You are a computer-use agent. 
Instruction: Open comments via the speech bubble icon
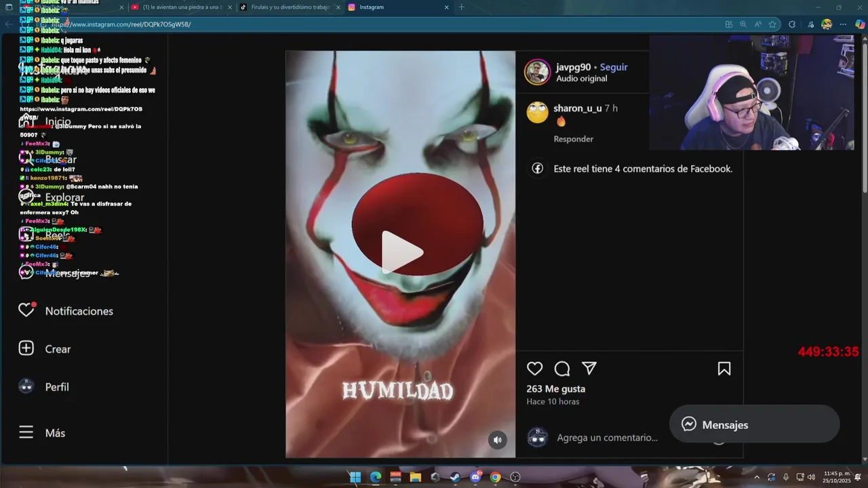click(x=562, y=369)
